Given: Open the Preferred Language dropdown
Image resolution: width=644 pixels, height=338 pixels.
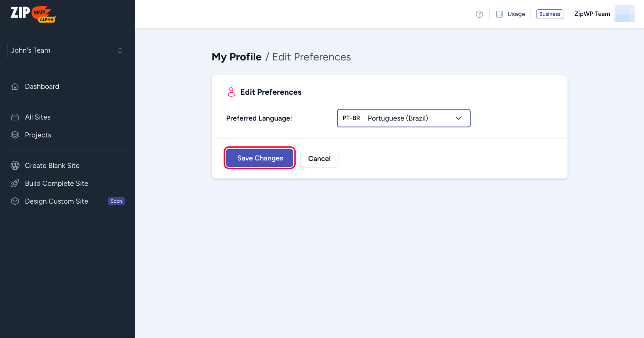Looking at the screenshot, I should pos(403,118).
